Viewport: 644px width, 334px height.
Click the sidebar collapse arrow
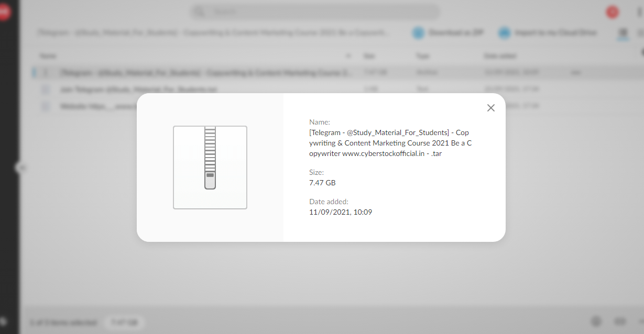click(21, 168)
